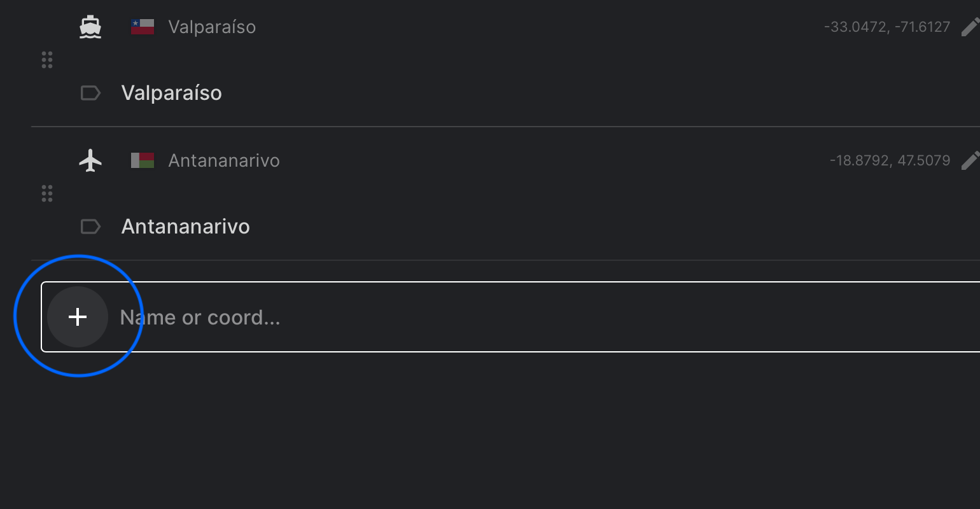This screenshot has height=509, width=980.
Task: Click the airplane transport icon for Antananarivo
Action: click(x=90, y=160)
